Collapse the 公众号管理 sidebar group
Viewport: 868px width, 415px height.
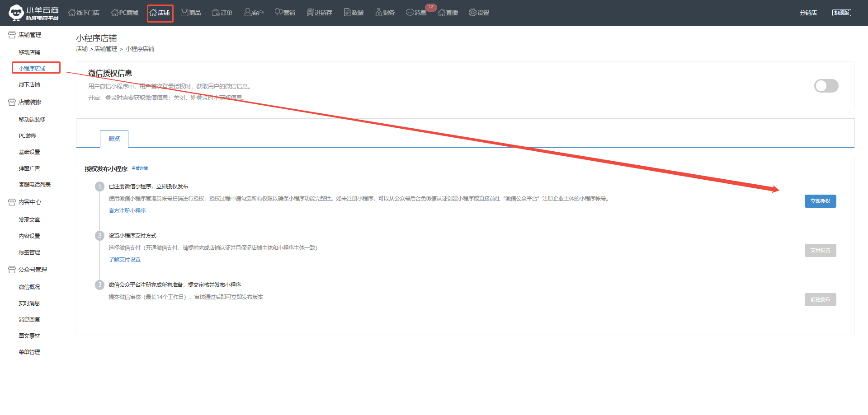tap(32, 270)
